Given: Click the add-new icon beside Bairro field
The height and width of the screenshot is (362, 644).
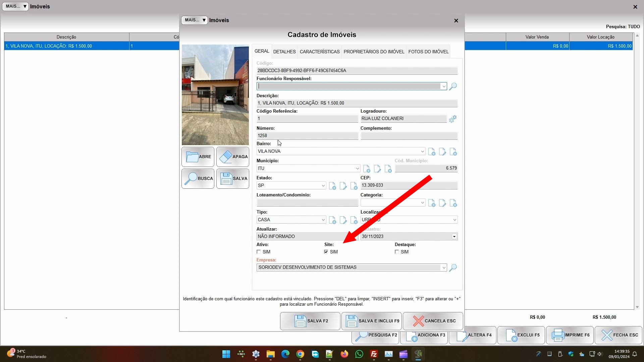Looking at the screenshot, I should [432, 152].
